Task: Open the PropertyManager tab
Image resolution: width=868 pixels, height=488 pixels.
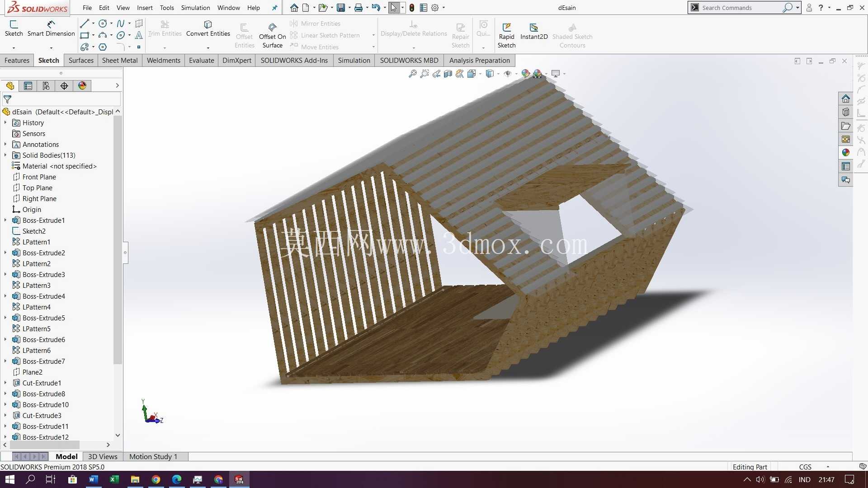Action: coord(28,86)
